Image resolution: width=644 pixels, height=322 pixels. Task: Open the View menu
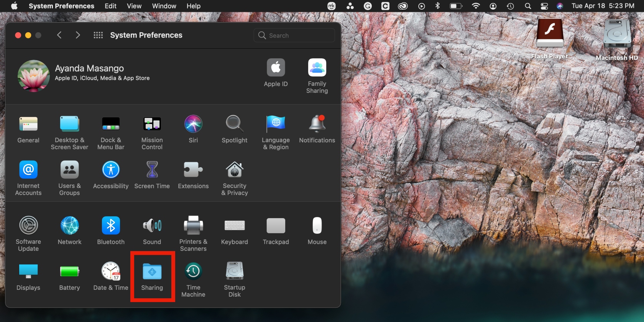[x=134, y=6]
